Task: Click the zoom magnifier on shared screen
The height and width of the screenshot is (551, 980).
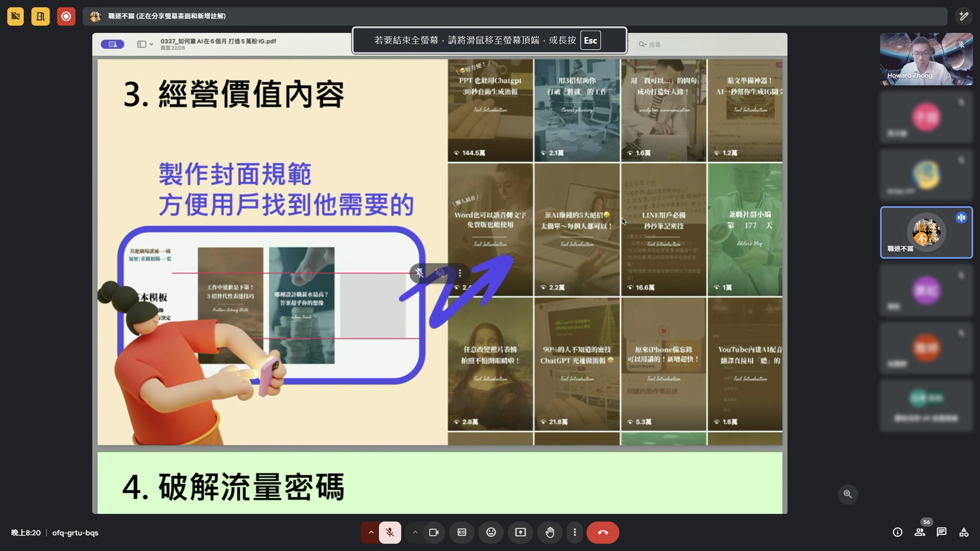Action: pos(848,494)
